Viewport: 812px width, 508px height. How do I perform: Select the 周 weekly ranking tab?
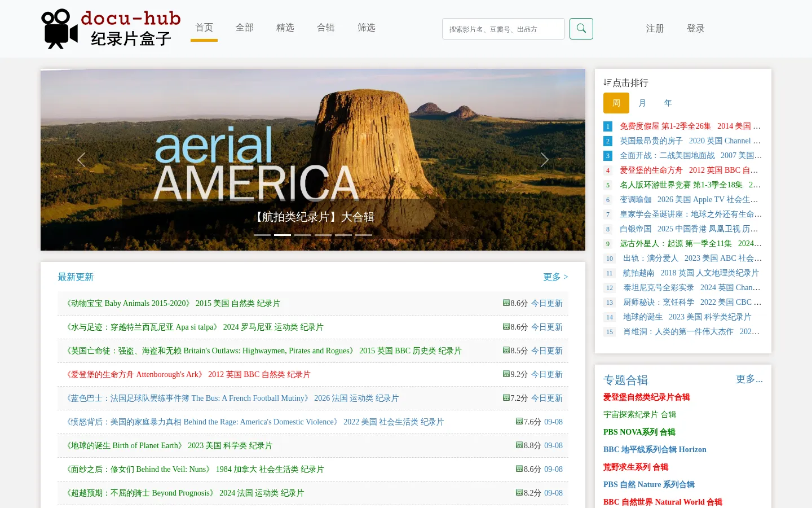(x=616, y=103)
